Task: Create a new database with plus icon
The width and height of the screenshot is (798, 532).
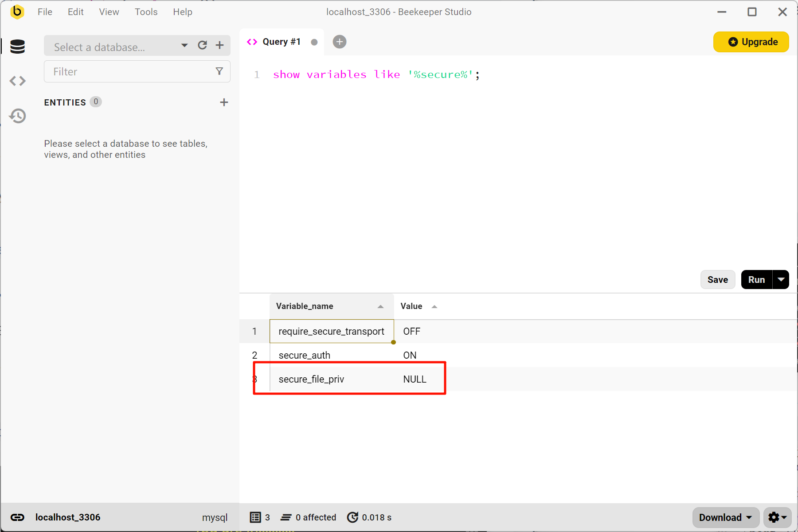Action: point(220,45)
